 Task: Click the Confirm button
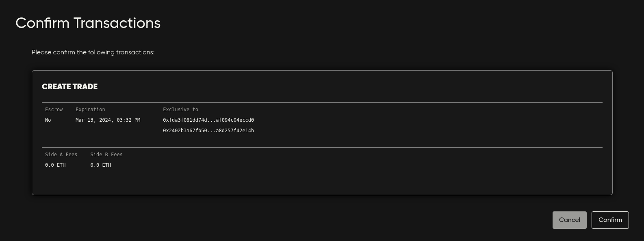(610, 220)
